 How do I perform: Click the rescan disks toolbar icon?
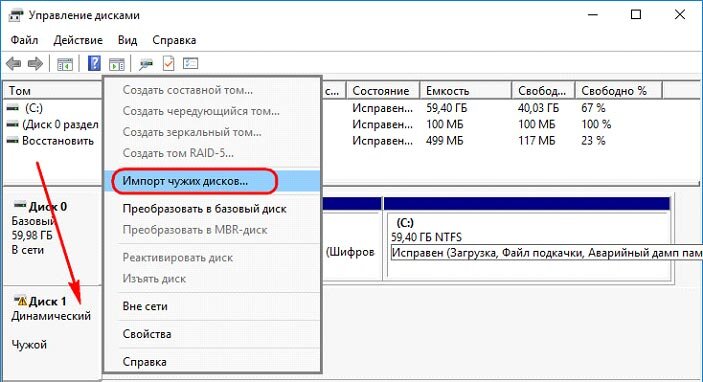point(146,64)
